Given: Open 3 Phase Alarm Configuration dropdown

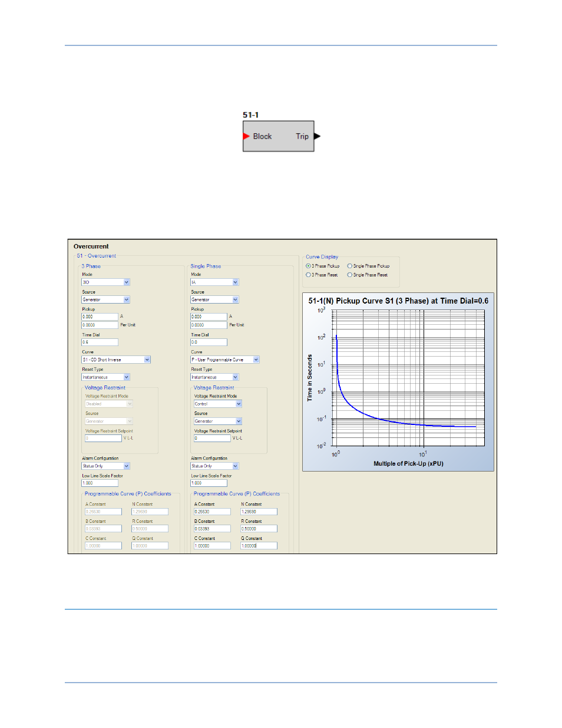Looking at the screenshot, I should (x=105, y=466).
